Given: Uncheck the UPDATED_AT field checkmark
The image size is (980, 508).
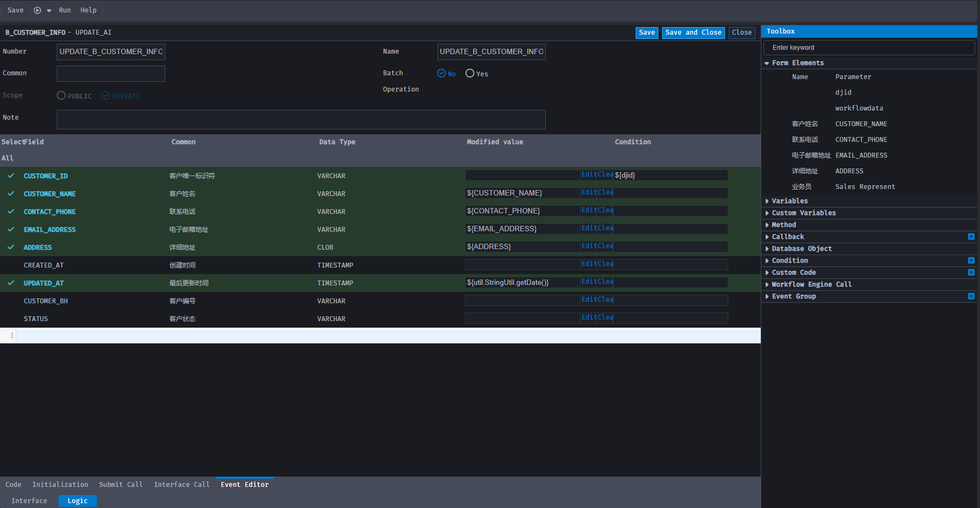Looking at the screenshot, I should tap(11, 283).
